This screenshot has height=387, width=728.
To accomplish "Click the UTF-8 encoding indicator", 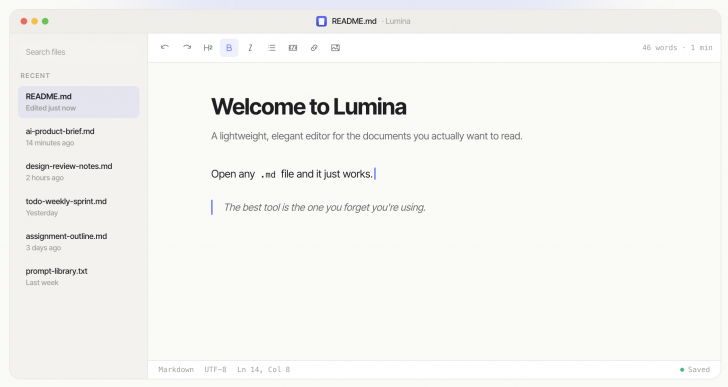I will point(215,370).
